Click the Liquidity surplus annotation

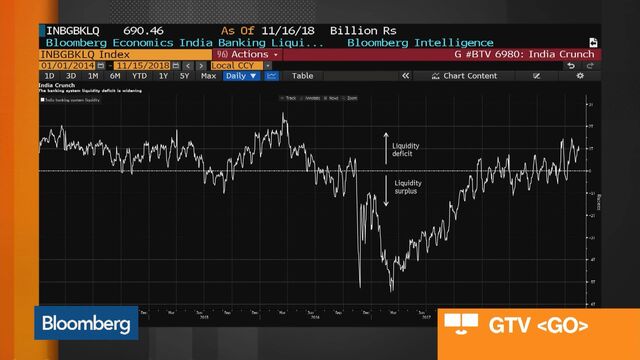tap(408, 187)
